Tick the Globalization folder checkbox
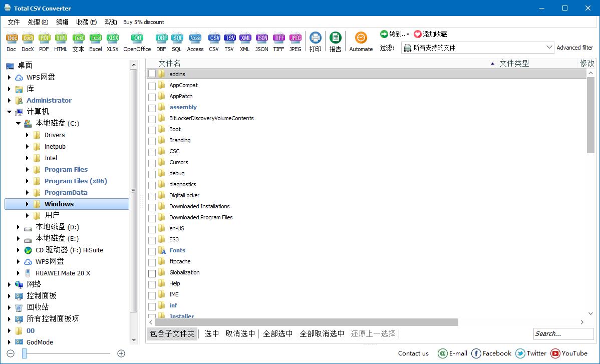This screenshot has height=364, width=600. click(x=152, y=273)
